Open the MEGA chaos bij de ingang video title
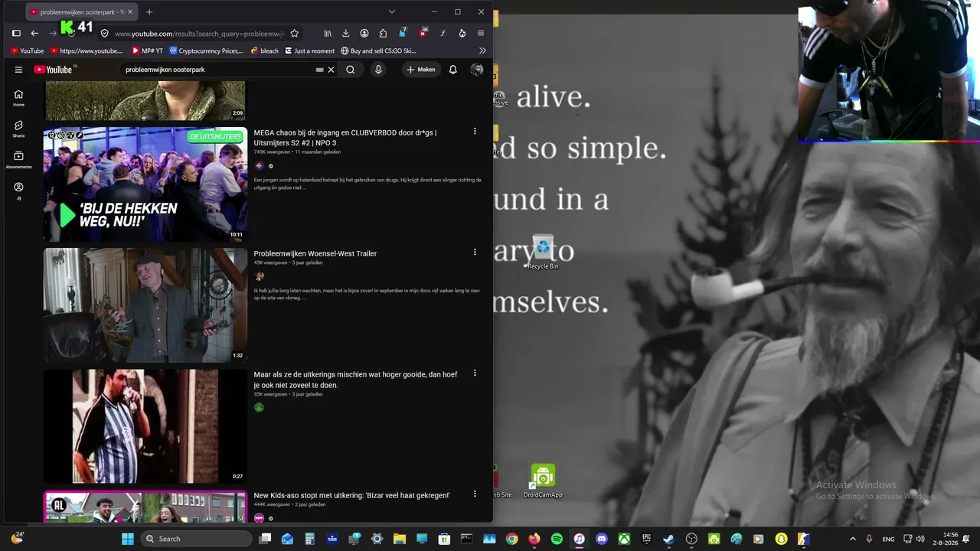The width and height of the screenshot is (980, 551). tap(345, 138)
